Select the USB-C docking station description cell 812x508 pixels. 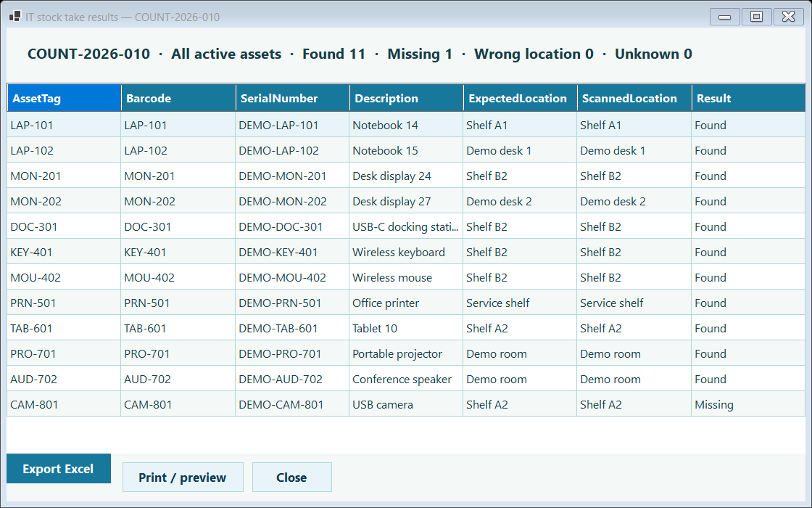[406, 226]
